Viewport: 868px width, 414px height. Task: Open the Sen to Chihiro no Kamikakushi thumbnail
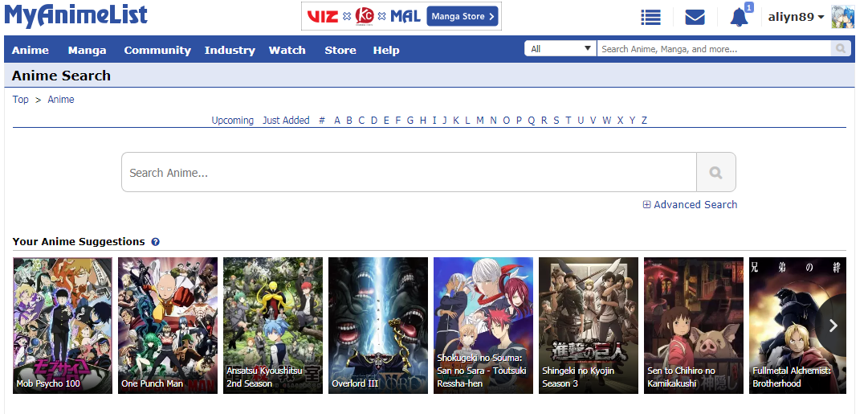coord(694,326)
